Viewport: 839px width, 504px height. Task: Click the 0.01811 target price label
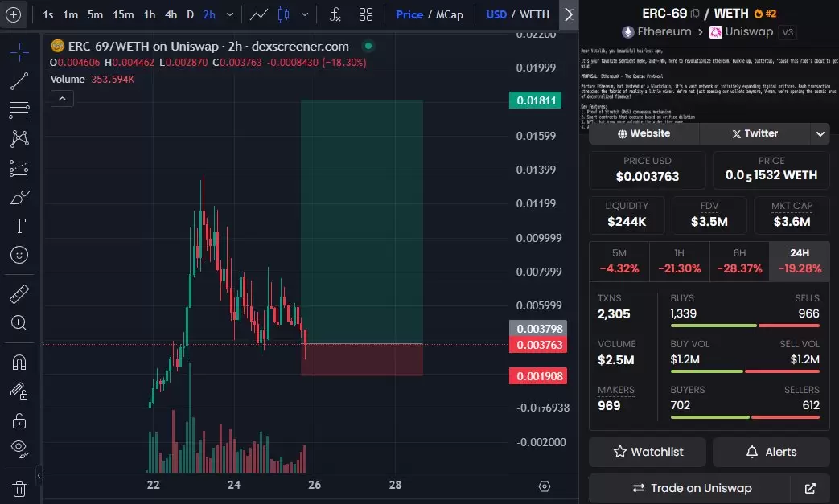point(535,100)
